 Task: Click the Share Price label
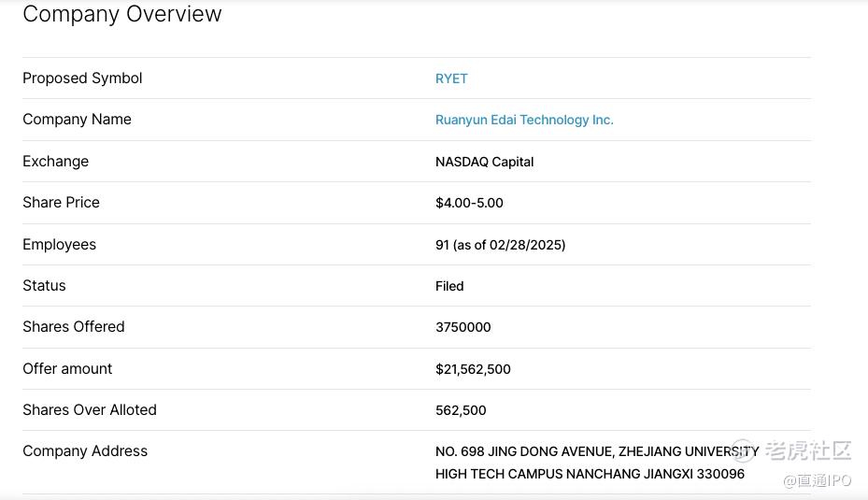point(61,202)
